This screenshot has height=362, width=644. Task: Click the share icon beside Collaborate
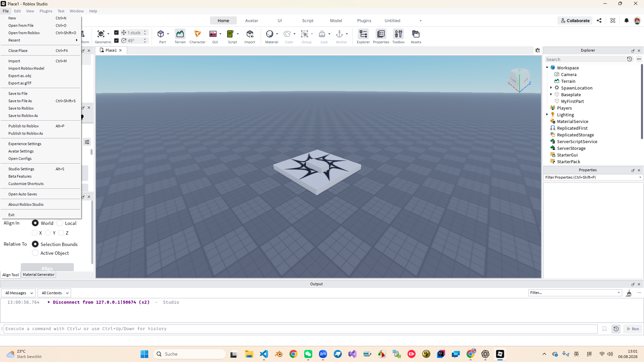pyautogui.click(x=599, y=20)
